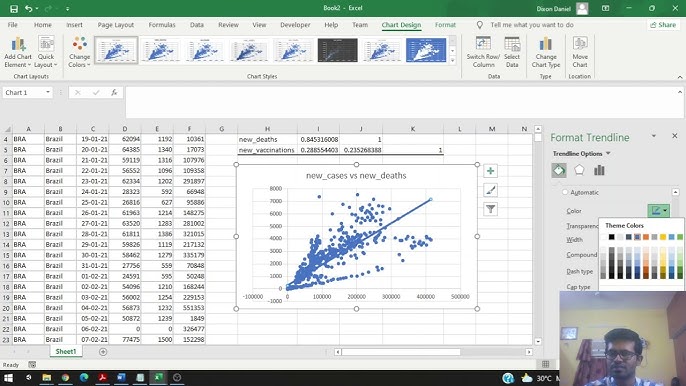686x386 pixels.
Task: Switch to the Formulas tab
Action: point(162,25)
